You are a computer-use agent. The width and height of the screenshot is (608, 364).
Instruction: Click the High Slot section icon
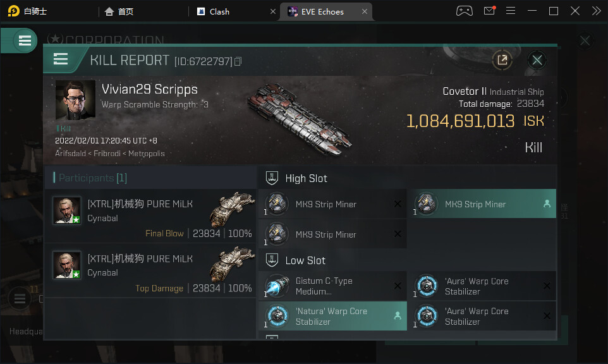272,178
